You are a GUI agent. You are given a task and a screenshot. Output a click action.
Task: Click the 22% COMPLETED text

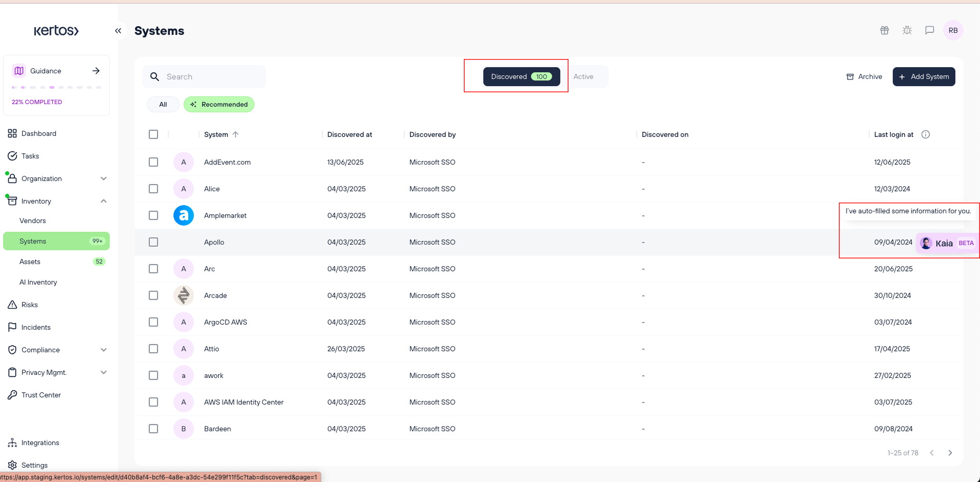pos(37,102)
